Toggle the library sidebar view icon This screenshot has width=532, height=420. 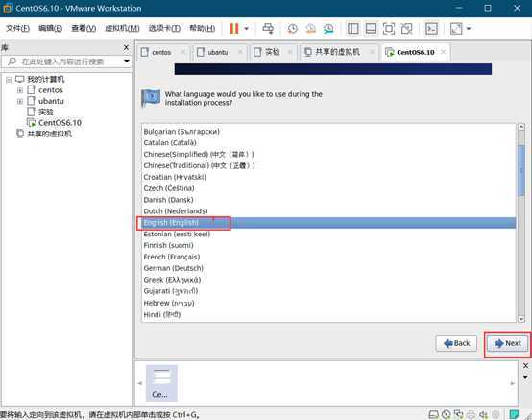point(353,29)
